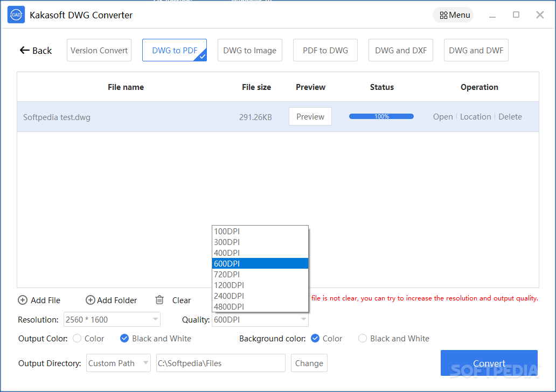Click the back arrow icon
The width and height of the screenshot is (556, 392).
pyautogui.click(x=24, y=50)
